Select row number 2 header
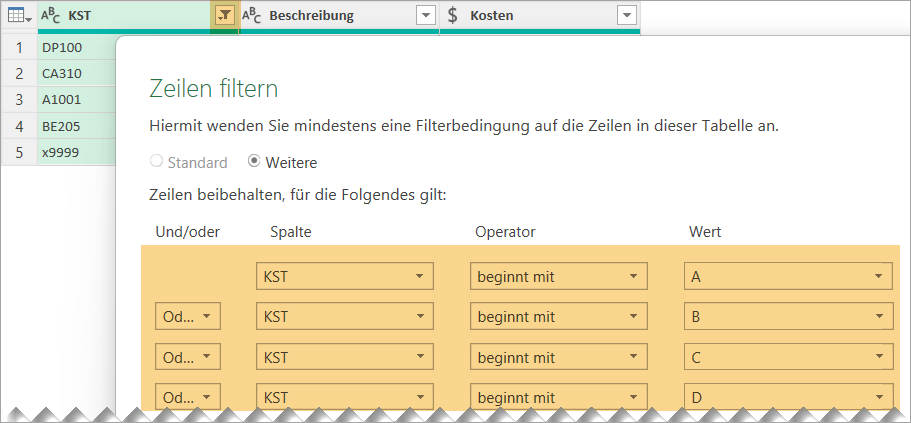 point(19,73)
